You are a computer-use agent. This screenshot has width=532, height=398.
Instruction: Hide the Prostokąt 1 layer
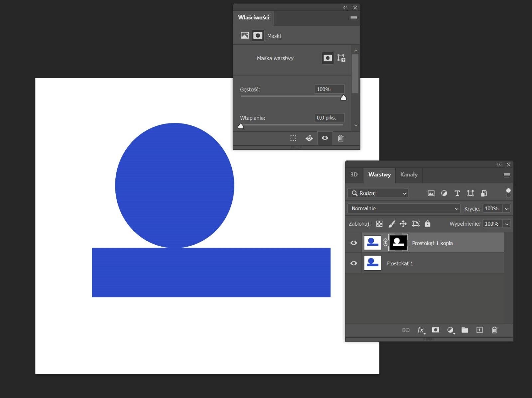353,263
